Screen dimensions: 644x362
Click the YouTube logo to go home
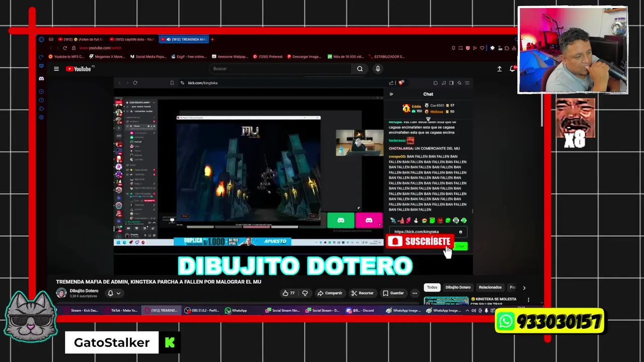pyautogui.click(x=79, y=69)
